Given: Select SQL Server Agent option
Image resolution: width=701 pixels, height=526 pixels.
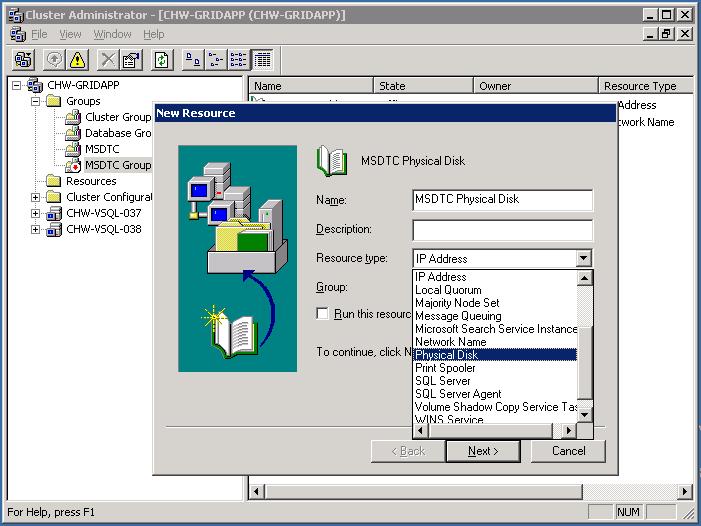Looking at the screenshot, I should click(495, 394).
